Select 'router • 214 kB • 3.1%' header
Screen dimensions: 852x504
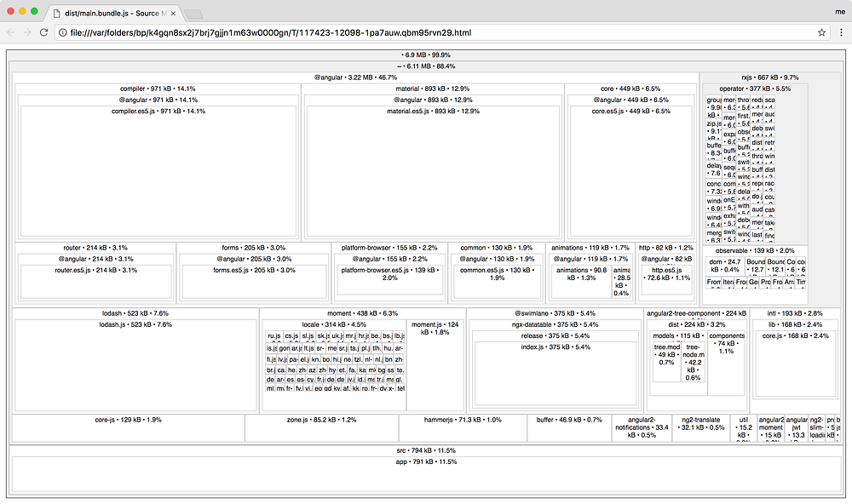(x=95, y=248)
